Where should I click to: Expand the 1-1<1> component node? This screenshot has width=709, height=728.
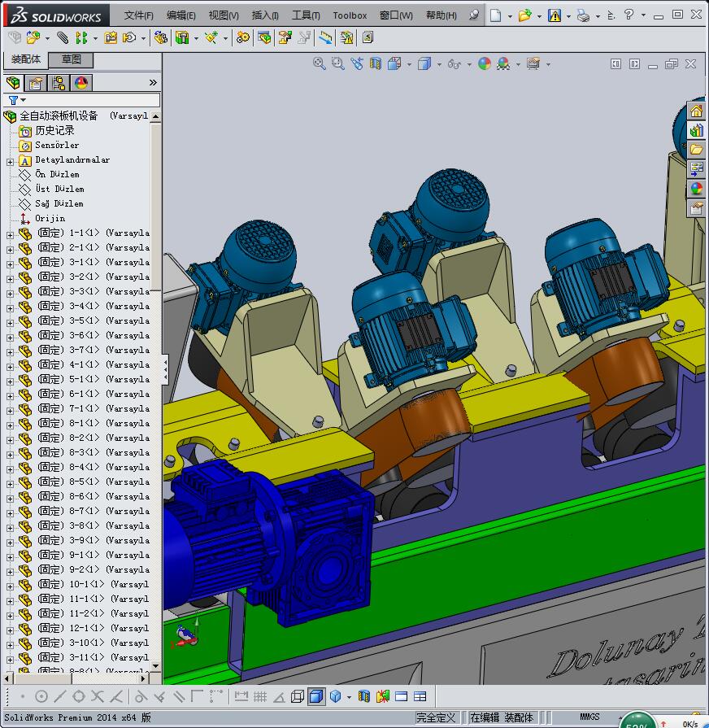click(x=10, y=234)
